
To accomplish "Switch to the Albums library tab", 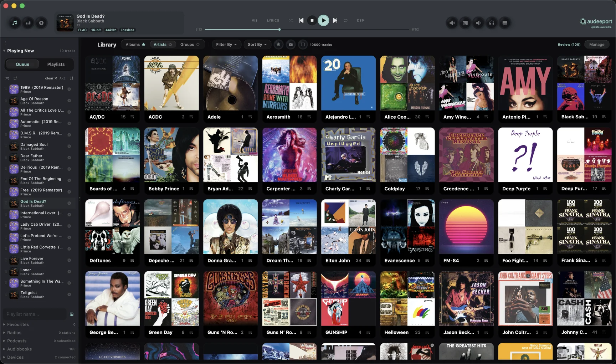I will click(x=135, y=45).
